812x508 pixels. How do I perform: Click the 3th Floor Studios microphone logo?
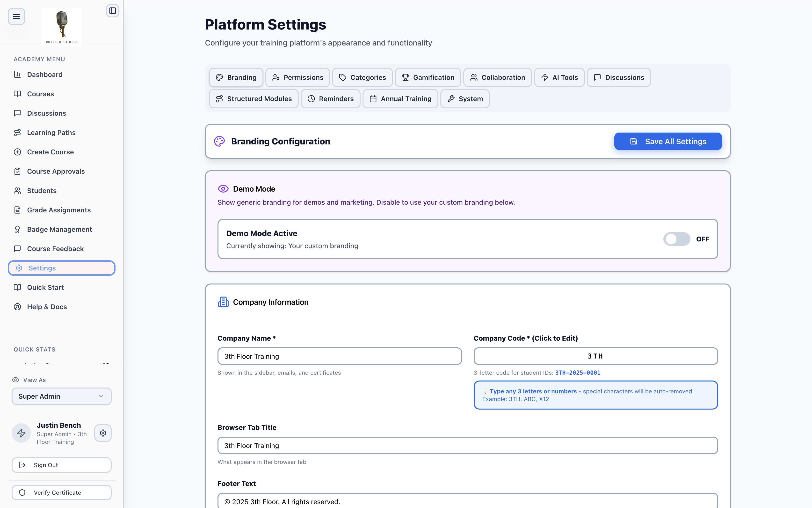62,27
